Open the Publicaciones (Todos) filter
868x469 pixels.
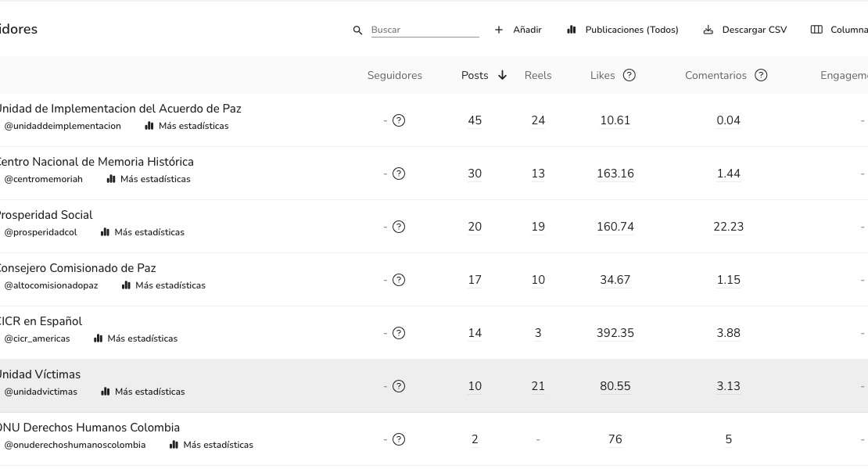coord(622,30)
